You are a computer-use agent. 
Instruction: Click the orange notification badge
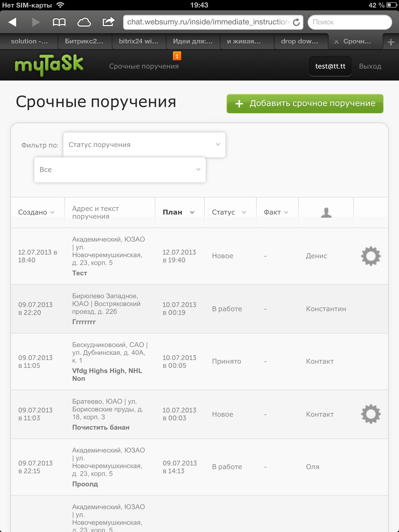pos(177,56)
